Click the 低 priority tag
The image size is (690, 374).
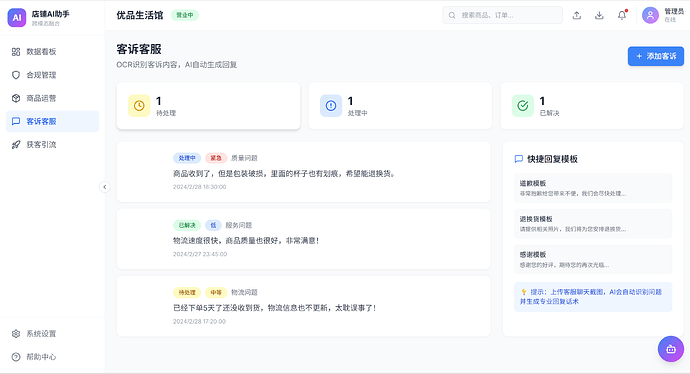(213, 225)
